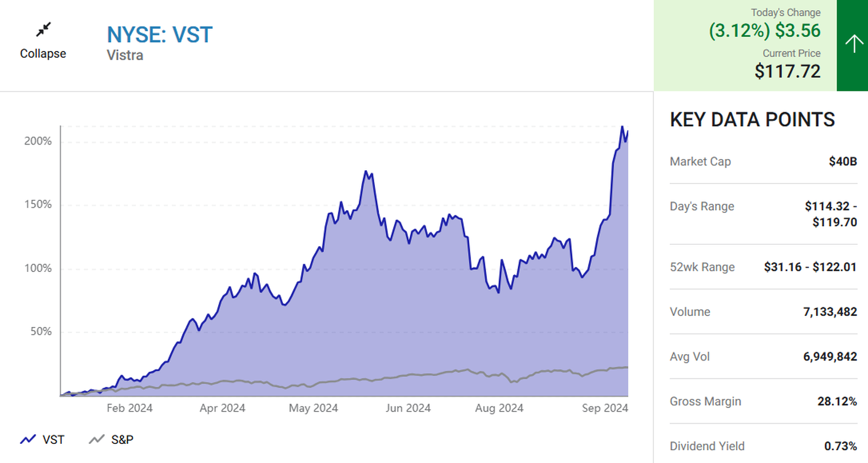Click the Feb 2024 axis label

click(130, 408)
